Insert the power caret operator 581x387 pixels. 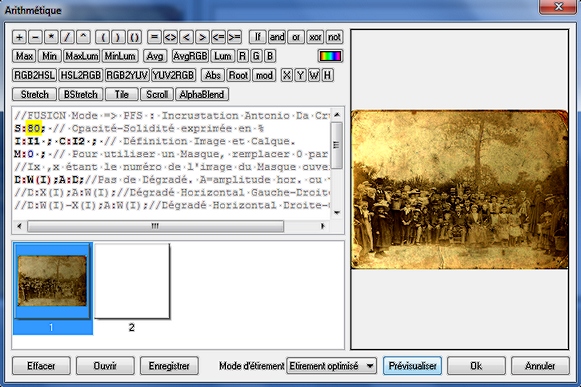pos(83,37)
